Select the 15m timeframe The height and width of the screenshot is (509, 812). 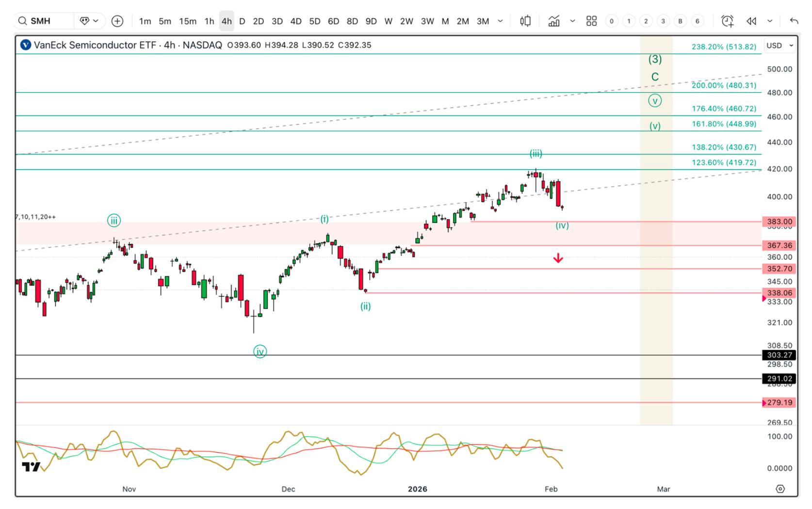pyautogui.click(x=188, y=21)
